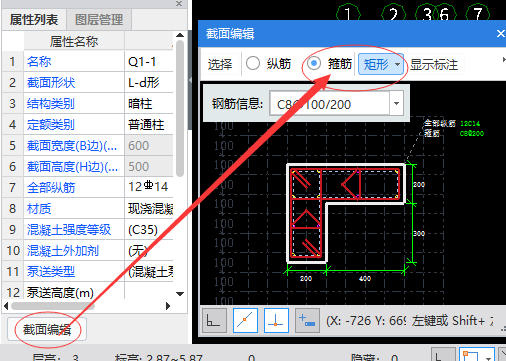Click the 泵送类型 property label
Screen dimensions: 506x361
pyautogui.click(x=51, y=272)
